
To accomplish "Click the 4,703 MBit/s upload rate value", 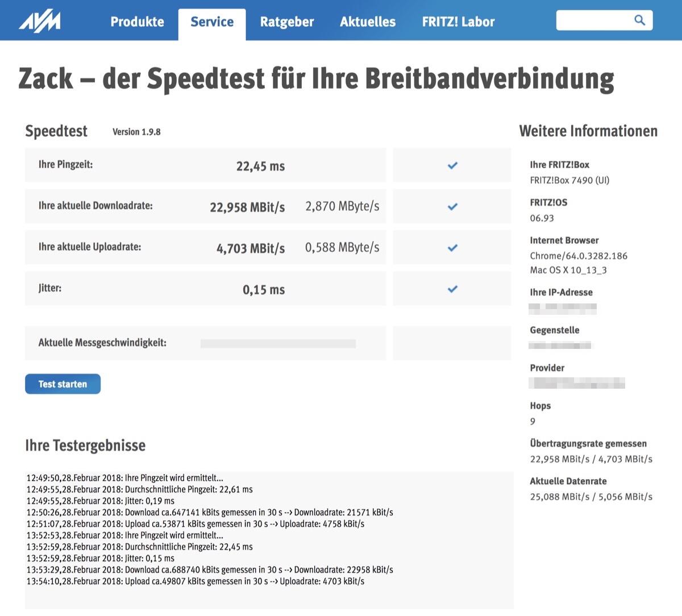I will point(251,248).
